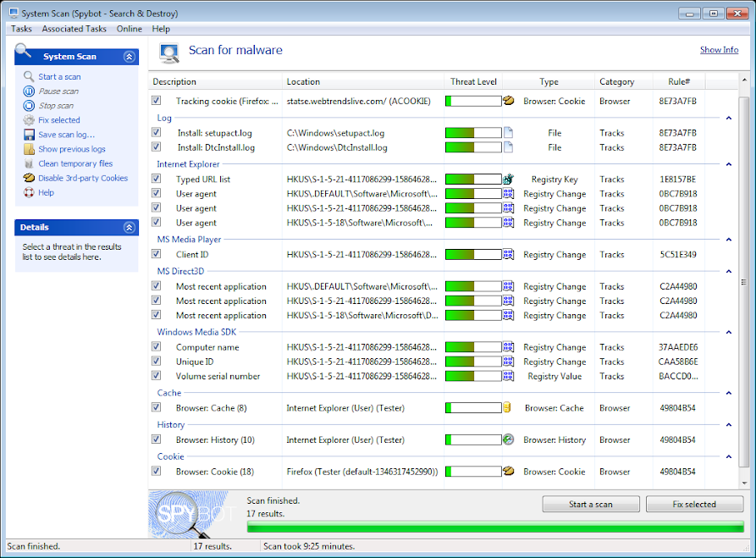Screen dimensions: 756x558
Task: Click the cookie icon on Browser: Cookie (18) row
Action: 508,471
